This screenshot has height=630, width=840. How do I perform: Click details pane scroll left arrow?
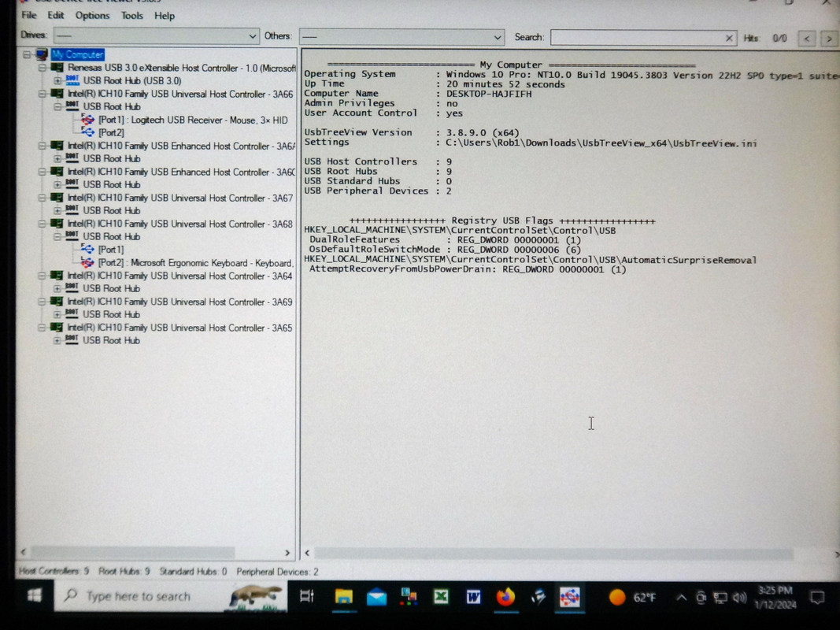307,553
